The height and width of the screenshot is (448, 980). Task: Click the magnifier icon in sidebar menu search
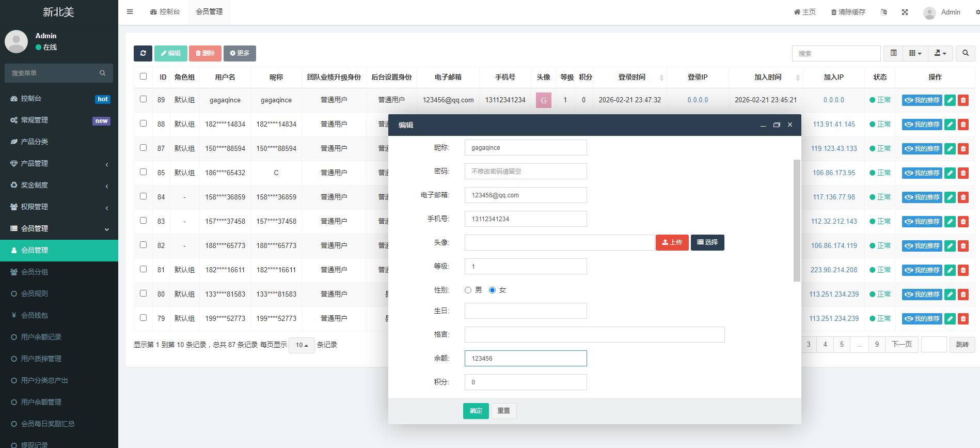pos(102,73)
